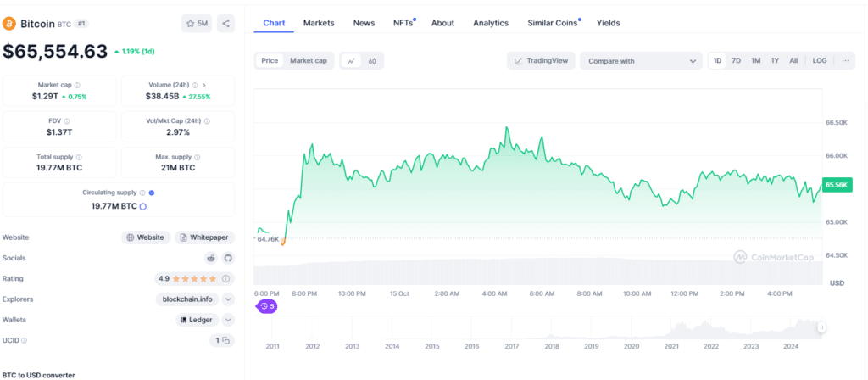Expand Volume (24h) chevron arrow
The height and width of the screenshot is (380, 868).
click(x=204, y=86)
